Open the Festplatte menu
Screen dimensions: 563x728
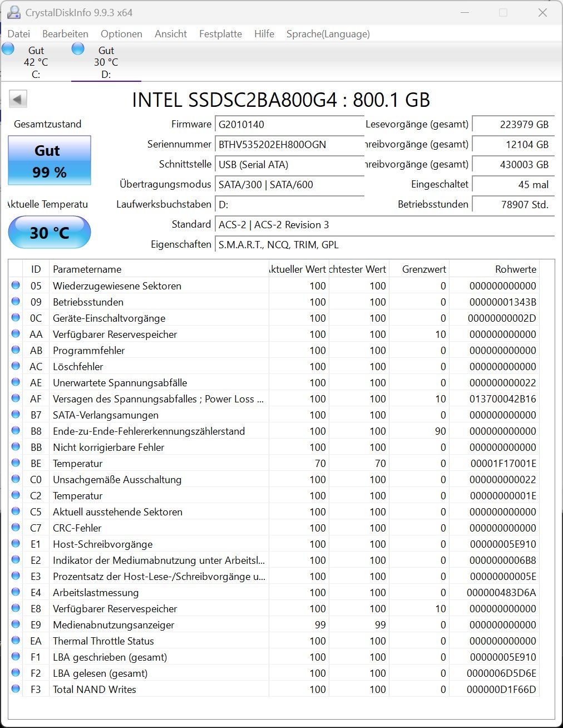click(x=220, y=34)
